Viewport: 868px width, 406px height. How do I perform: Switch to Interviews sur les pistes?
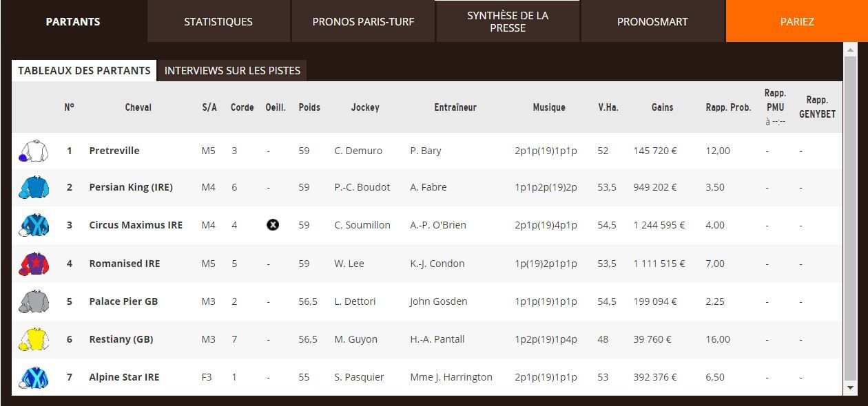point(232,70)
